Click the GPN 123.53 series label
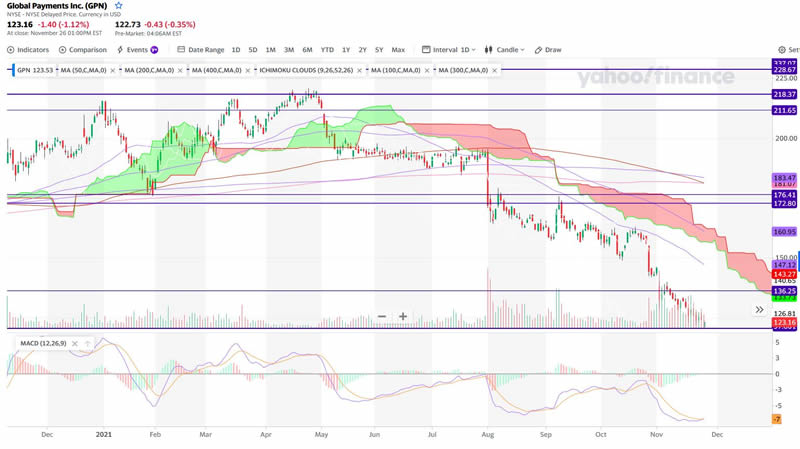 (35, 70)
